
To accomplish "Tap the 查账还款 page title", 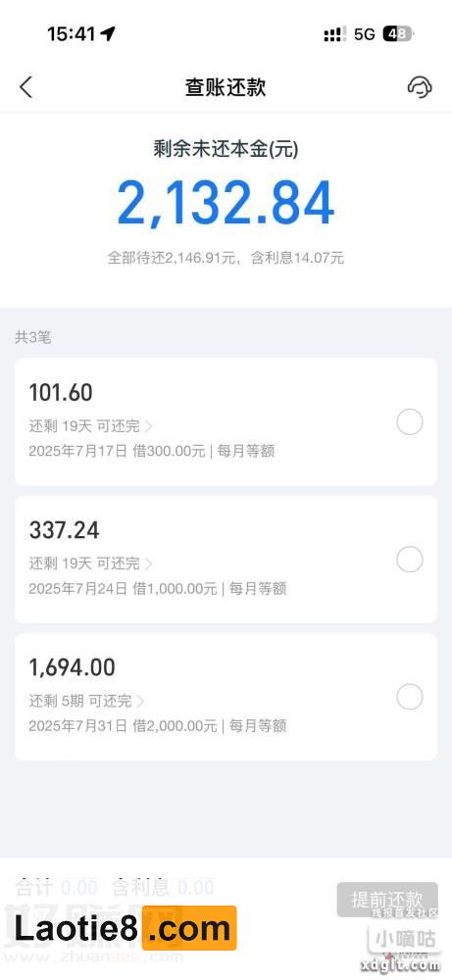I will click(226, 87).
